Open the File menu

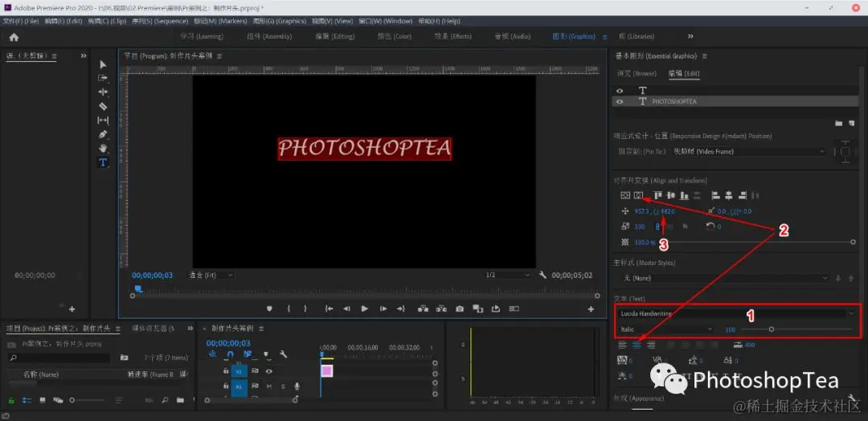(20, 21)
